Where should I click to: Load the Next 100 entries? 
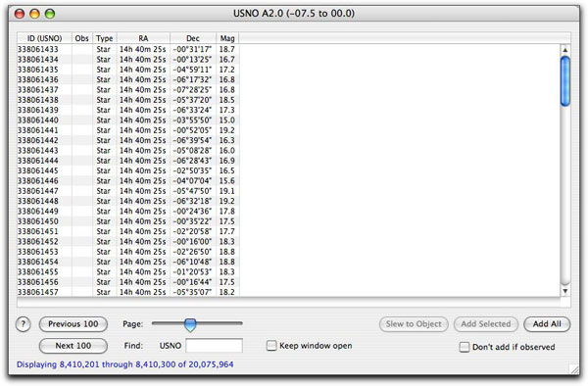[73, 346]
